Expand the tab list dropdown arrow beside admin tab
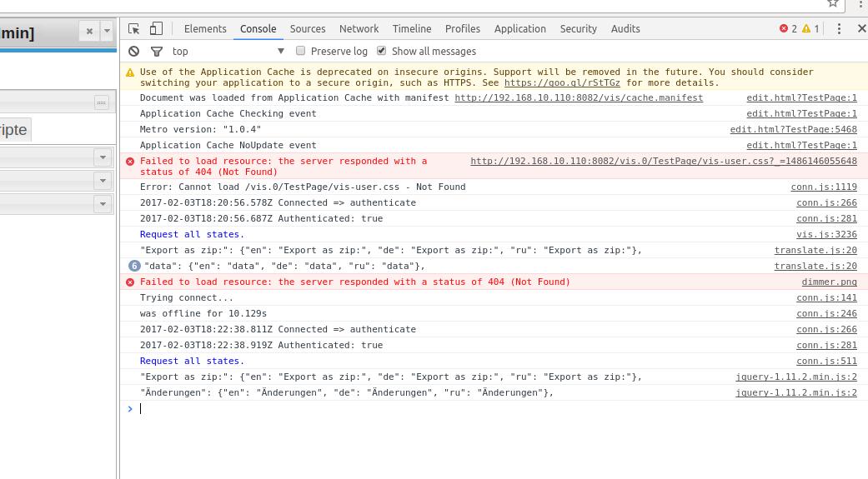The image size is (868, 479). click(x=107, y=32)
